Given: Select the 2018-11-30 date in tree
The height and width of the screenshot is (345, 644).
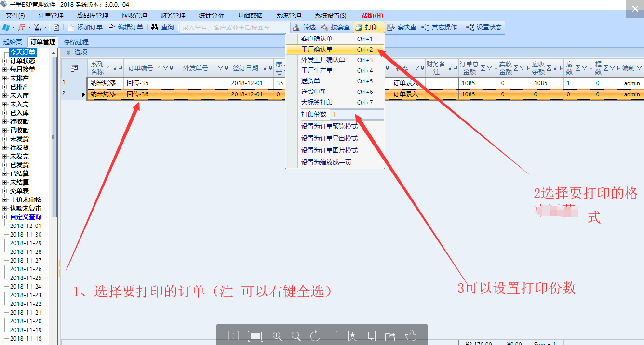Looking at the screenshot, I should pyautogui.click(x=26, y=235).
